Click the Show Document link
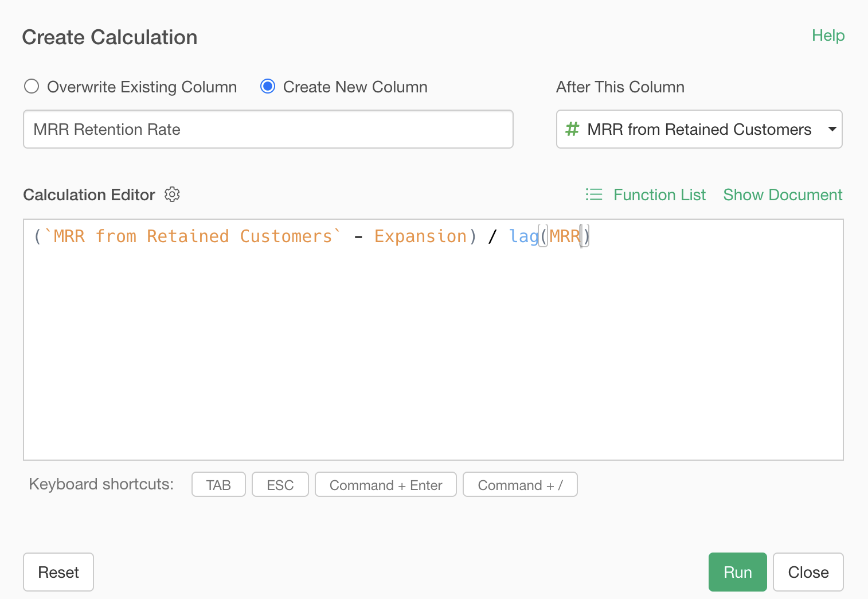Viewport: 868px width, 599px height. point(782,195)
